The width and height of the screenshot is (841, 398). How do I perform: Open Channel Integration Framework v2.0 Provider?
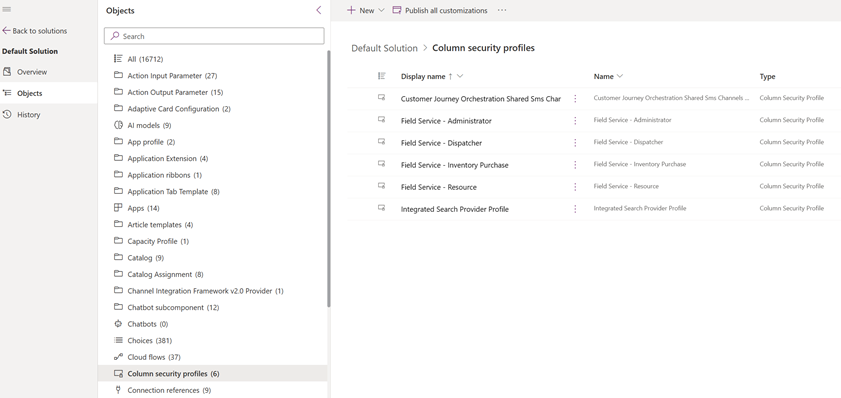[205, 291]
